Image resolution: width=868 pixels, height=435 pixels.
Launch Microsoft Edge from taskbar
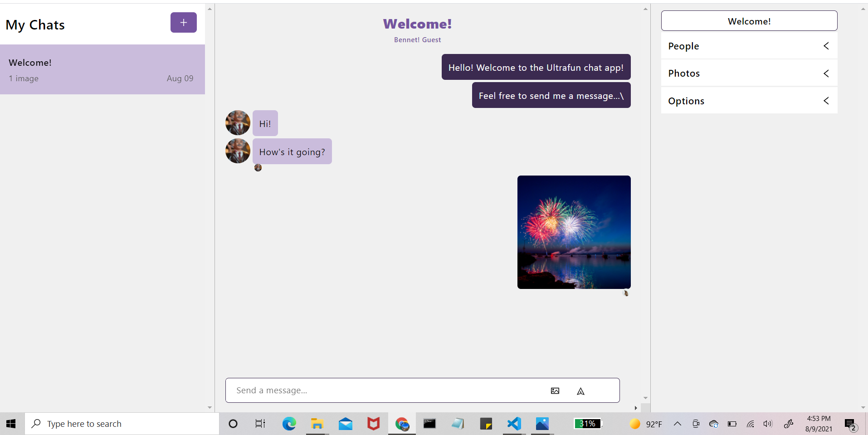[x=289, y=424]
